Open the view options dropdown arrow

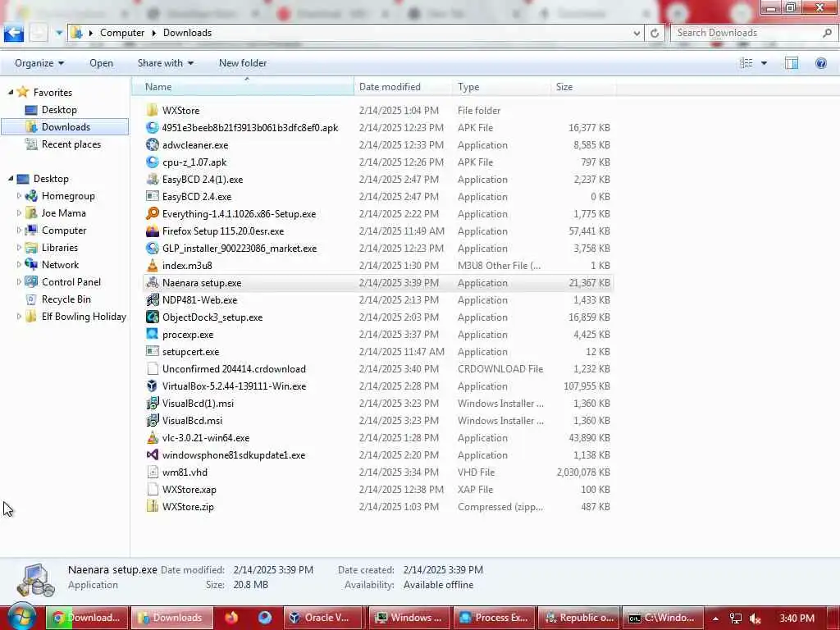pos(764,63)
